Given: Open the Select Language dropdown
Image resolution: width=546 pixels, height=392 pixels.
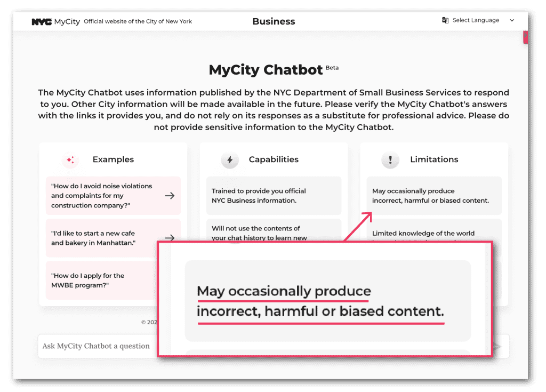Looking at the screenshot, I should click(x=476, y=20).
